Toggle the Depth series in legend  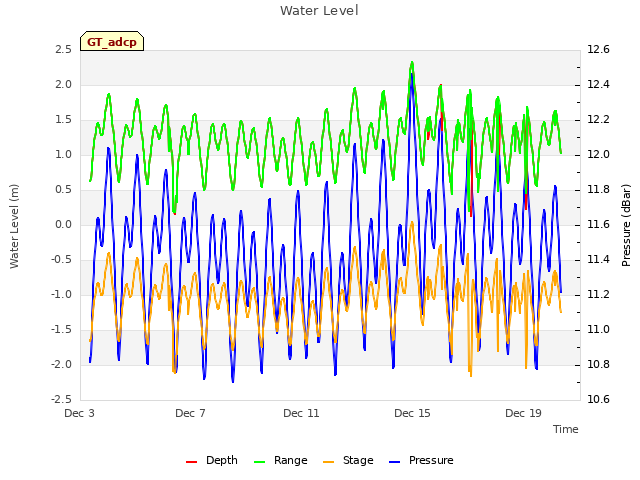pyautogui.click(x=211, y=460)
